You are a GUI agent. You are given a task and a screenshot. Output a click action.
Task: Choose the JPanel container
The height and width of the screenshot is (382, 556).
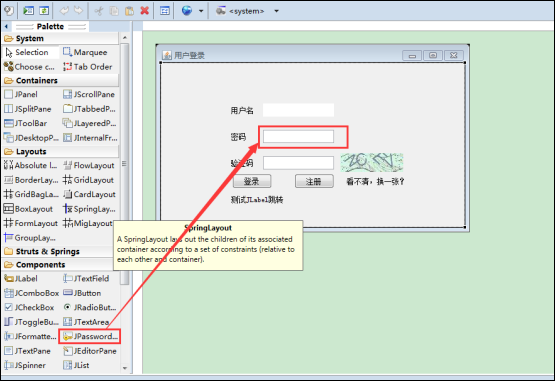(x=21, y=94)
